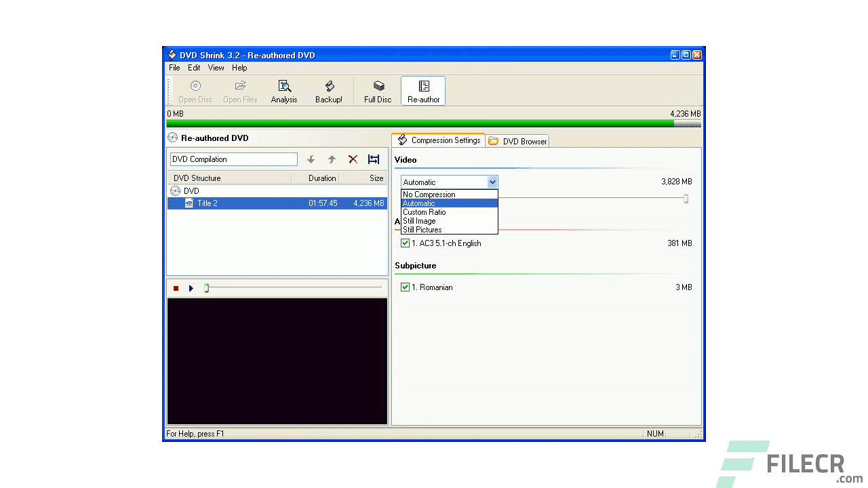Switch to the DVD Browser tab
The width and height of the screenshot is (868, 488).
tap(517, 140)
